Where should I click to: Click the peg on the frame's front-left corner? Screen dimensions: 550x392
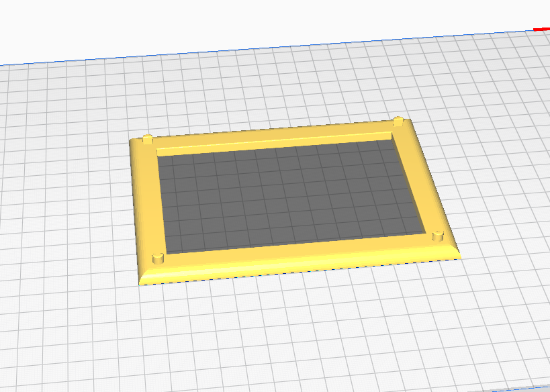[x=158, y=258]
